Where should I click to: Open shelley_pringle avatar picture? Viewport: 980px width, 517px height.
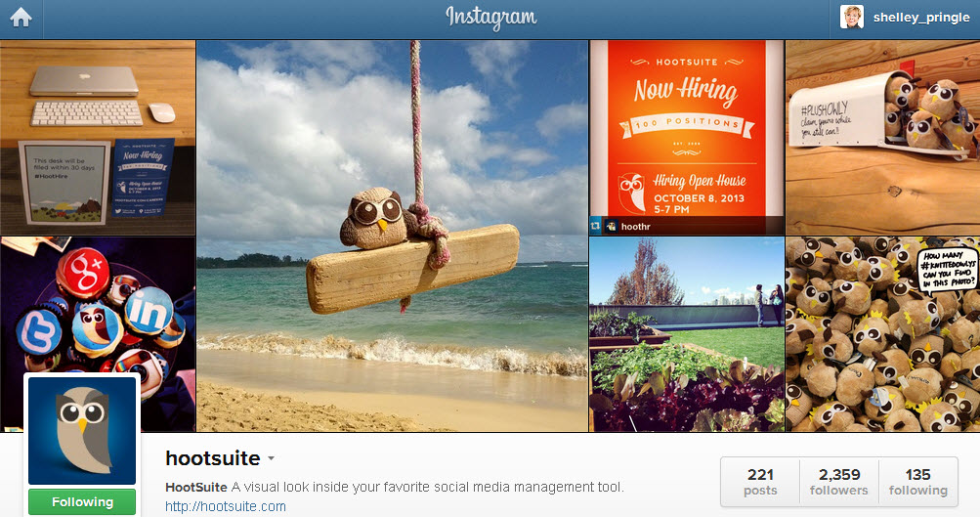coord(851,18)
